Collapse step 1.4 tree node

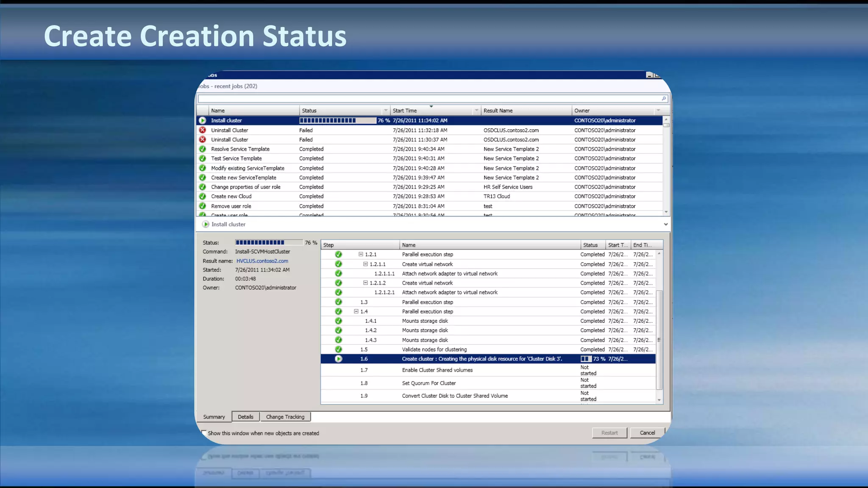(x=356, y=311)
